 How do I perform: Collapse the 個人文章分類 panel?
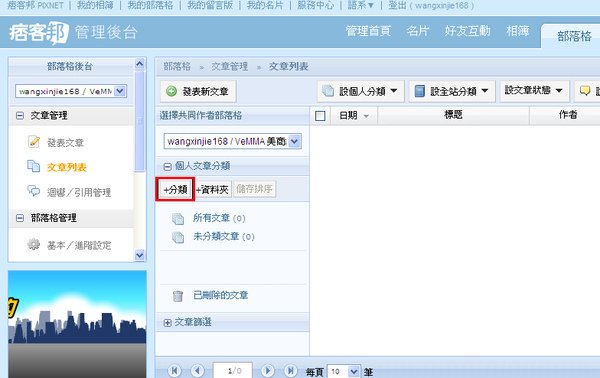point(167,166)
